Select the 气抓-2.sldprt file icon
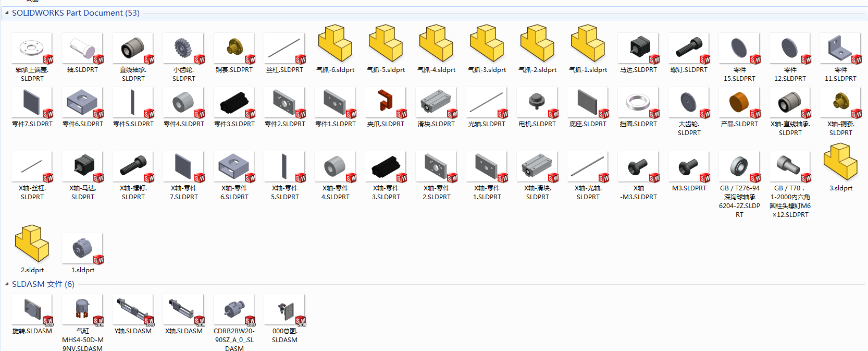Viewport: 868px width, 351px height. (x=538, y=44)
